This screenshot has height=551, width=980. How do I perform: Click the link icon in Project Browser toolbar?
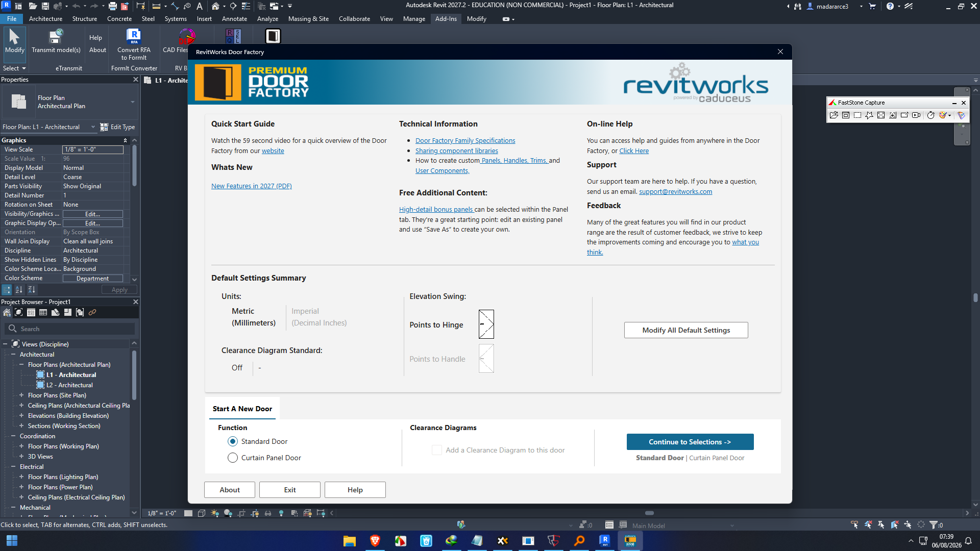point(92,312)
